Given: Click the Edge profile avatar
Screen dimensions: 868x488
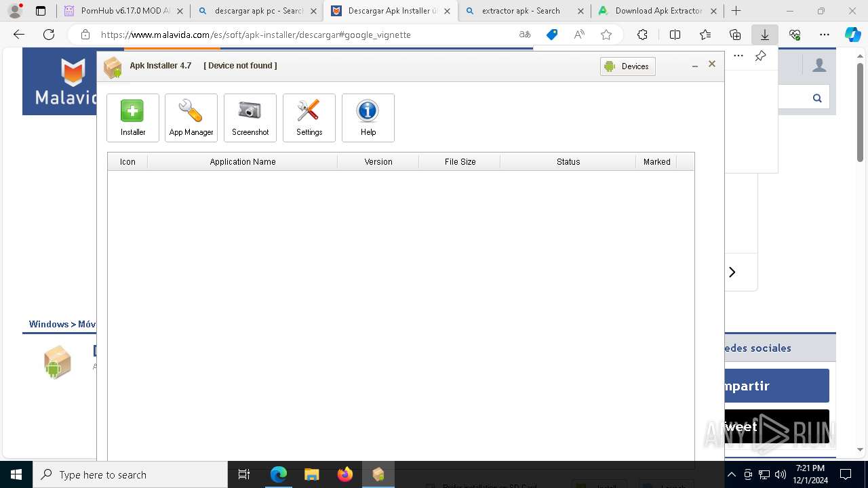Looking at the screenshot, I should [15, 11].
